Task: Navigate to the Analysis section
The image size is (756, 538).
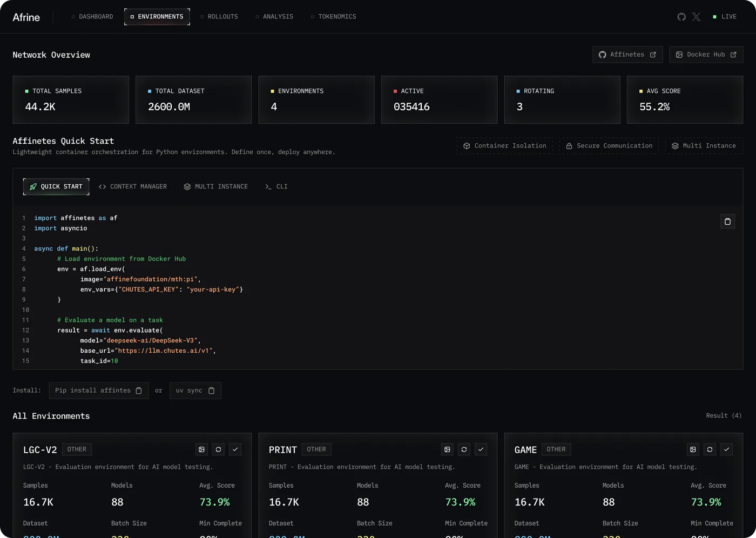Action: tap(274, 17)
